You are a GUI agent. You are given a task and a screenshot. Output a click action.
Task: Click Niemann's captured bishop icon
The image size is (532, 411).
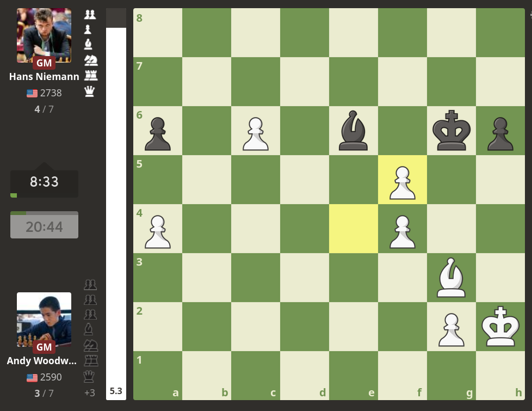(x=88, y=44)
